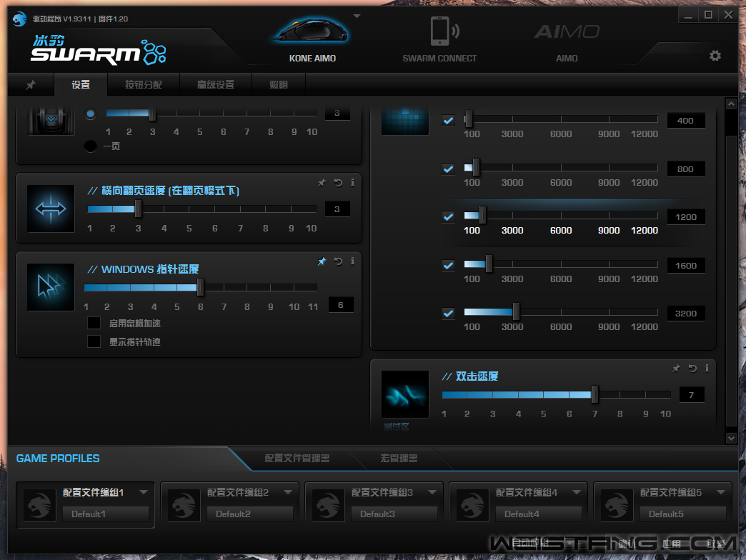Select the KONE AIMO device tab
The image size is (746, 560).
[312, 41]
